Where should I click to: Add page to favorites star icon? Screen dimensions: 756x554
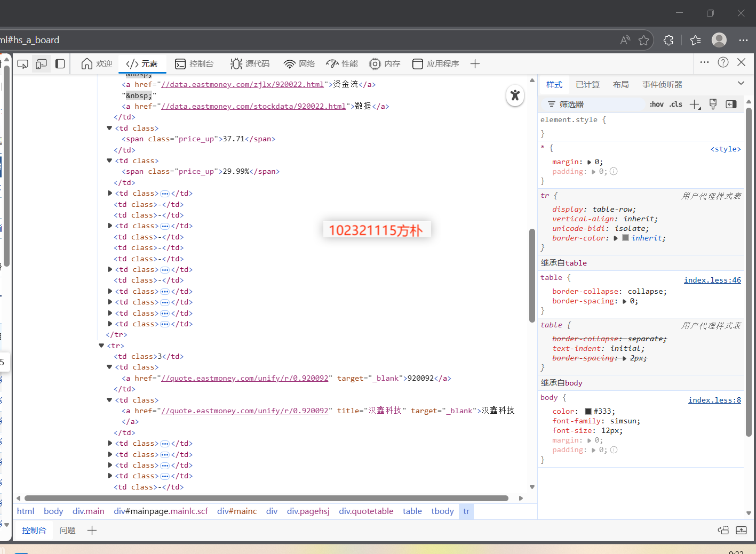643,40
